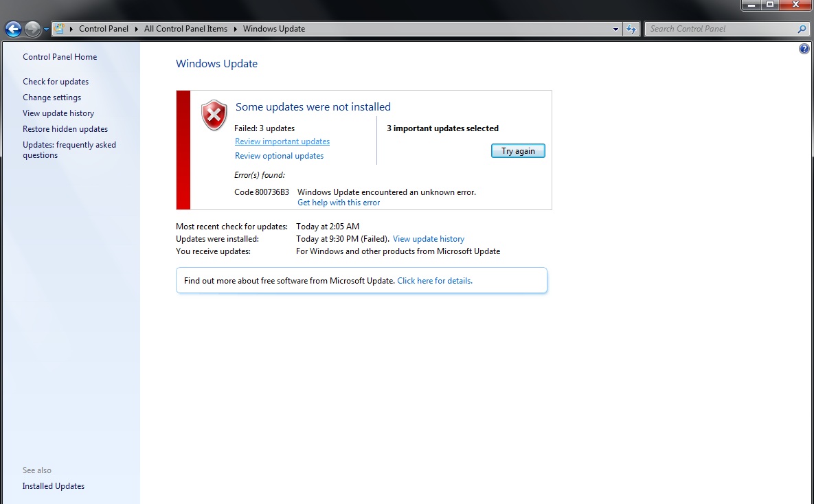Expand arrow after All Control Panel Items
The width and height of the screenshot is (814, 504).
point(235,29)
